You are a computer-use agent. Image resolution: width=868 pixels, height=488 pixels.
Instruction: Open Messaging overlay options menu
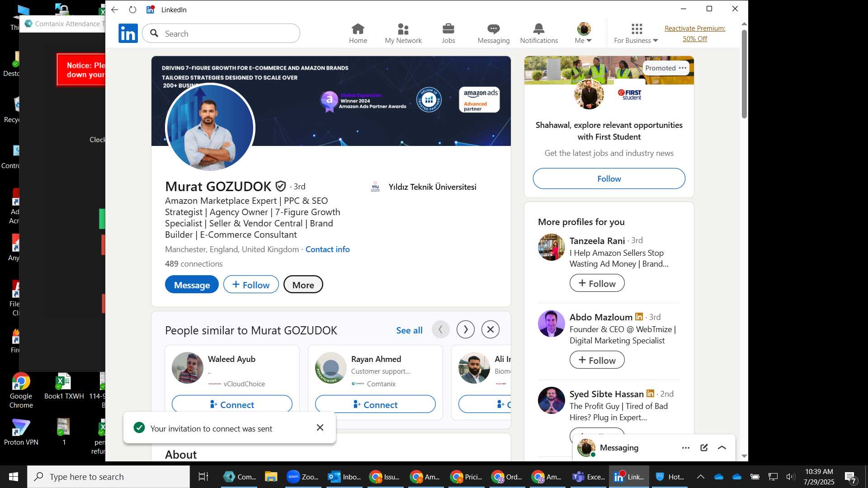(686, 448)
